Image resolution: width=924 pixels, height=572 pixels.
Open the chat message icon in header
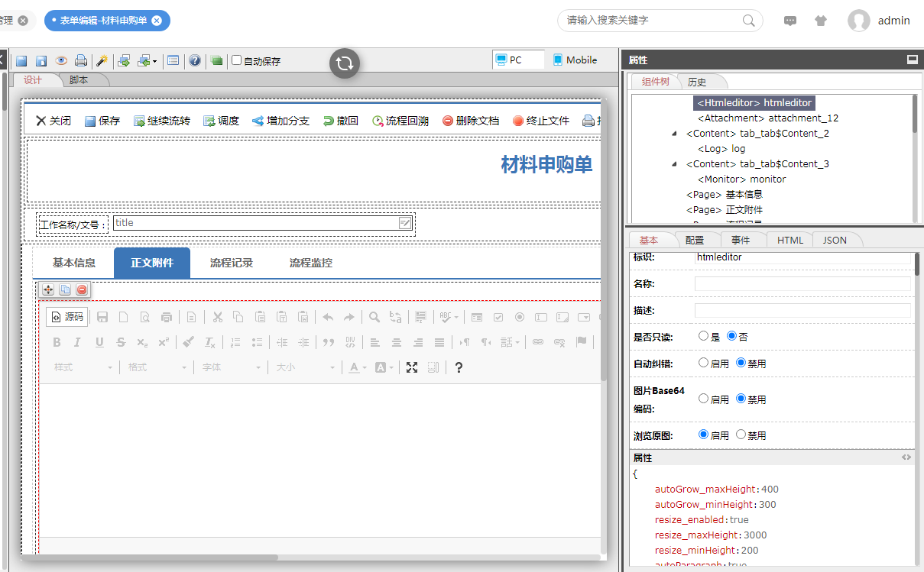pyautogui.click(x=790, y=21)
